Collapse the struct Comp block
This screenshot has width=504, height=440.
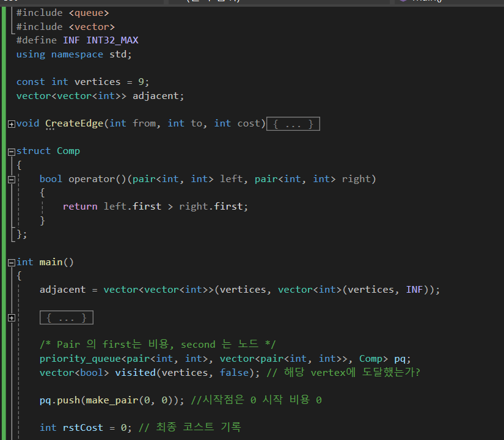[11, 152]
